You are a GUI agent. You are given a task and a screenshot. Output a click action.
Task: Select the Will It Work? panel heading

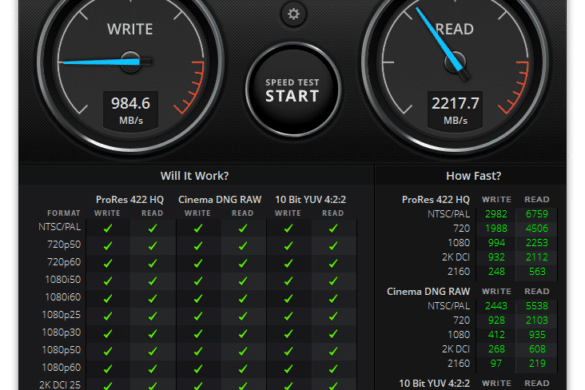click(194, 176)
